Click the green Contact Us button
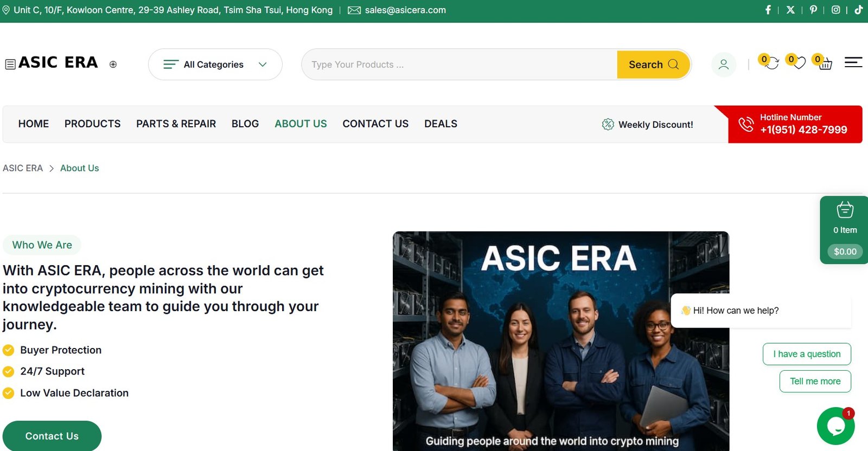Viewport: 868px width, 451px height. pyautogui.click(x=52, y=436)
